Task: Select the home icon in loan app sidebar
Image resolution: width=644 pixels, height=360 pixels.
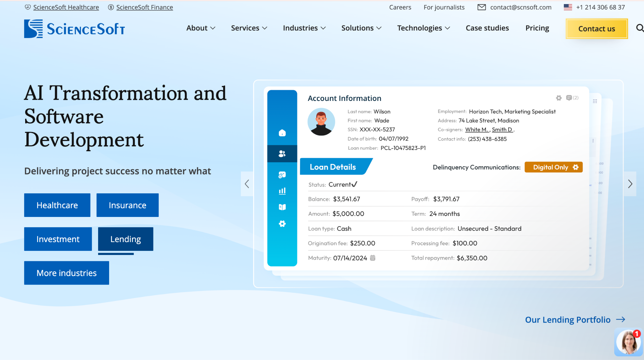Action: pos(282,133)
